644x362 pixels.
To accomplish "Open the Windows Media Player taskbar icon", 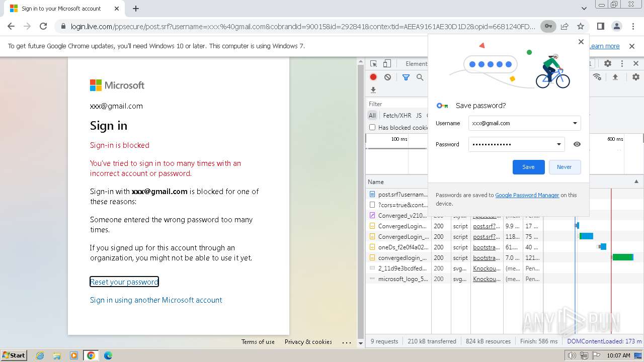I will tap(74, 355).
